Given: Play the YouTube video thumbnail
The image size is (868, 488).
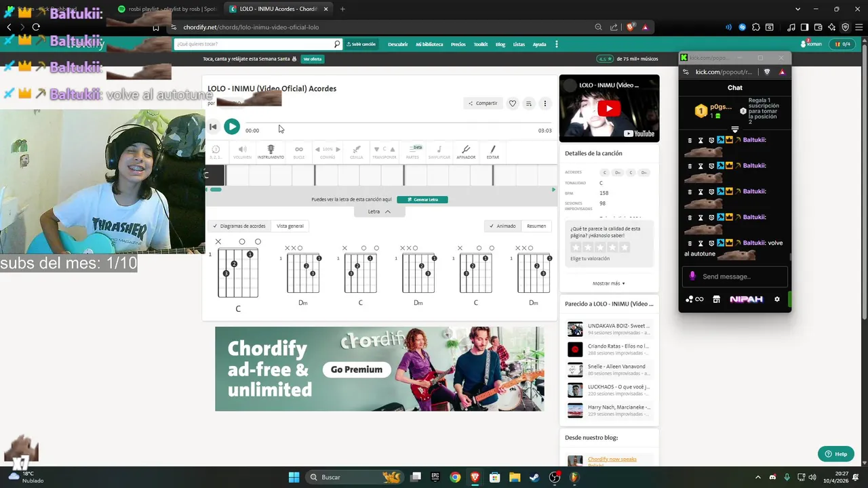Looking at the screenshot, I should pyautogui.click(x=609, y=108).
